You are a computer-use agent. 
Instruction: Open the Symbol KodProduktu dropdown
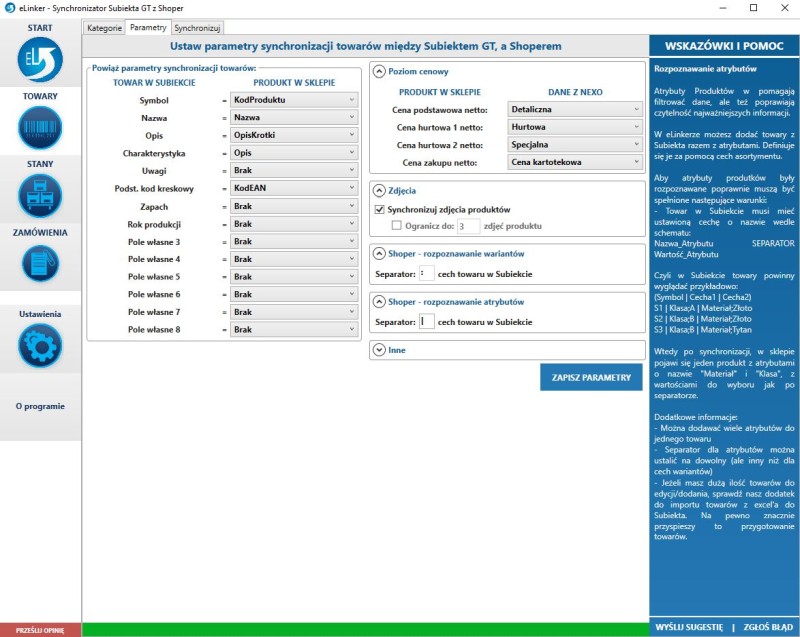coord(294,101)
